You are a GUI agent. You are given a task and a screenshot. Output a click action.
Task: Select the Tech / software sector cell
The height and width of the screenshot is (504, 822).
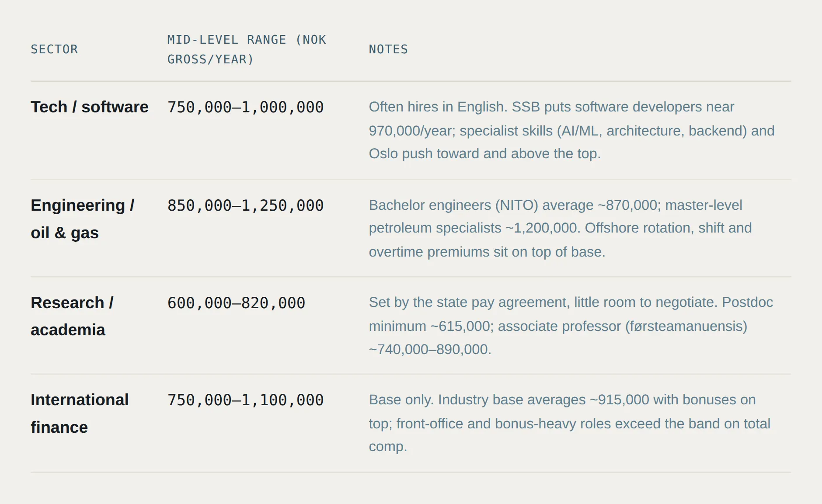click(x=90, y=107)
